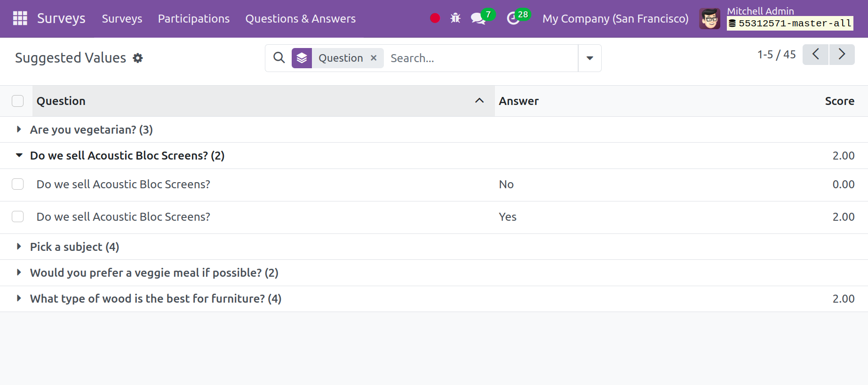Image resolution: width=868 pixels, height=385 pixels.
Task: Click into the Search input field
Action: [x=480, y=58]
